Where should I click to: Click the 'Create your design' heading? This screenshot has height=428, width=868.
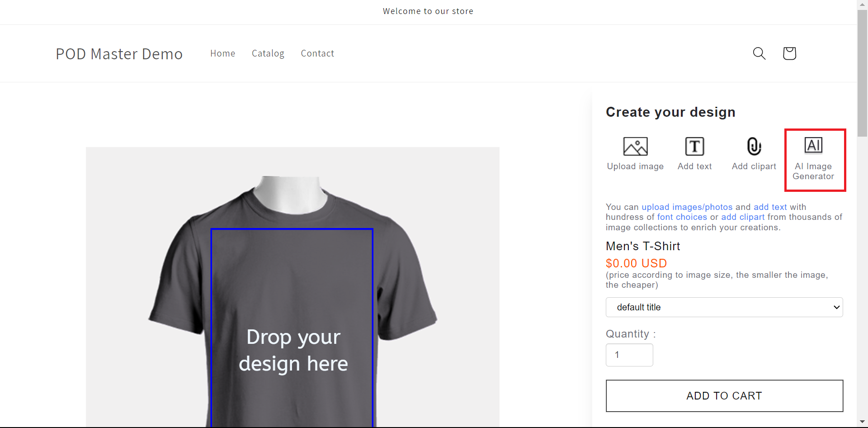pyautogui.click(x=670, y=112)
